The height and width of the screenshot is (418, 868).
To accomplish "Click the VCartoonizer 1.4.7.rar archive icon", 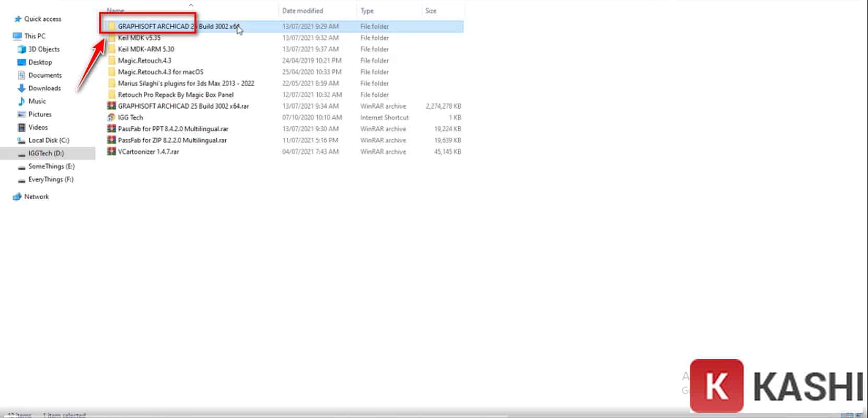I will (111, 152).
